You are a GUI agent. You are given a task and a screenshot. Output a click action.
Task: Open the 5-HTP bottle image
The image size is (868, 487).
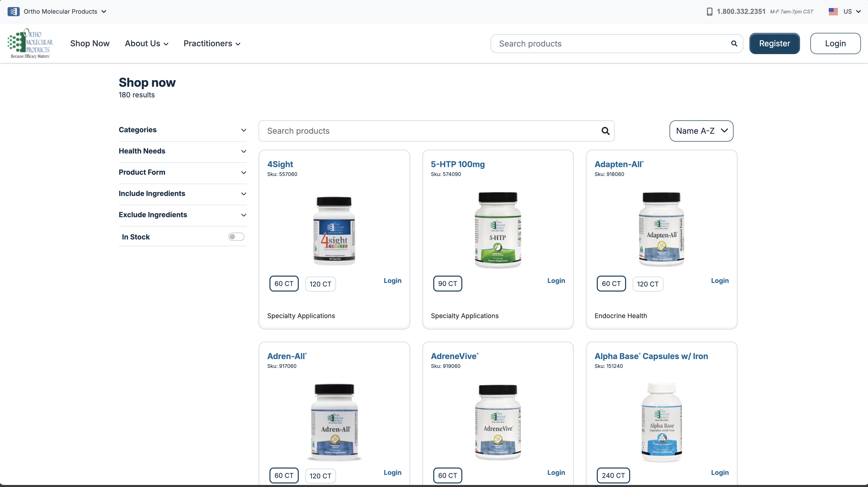[498, 230]
